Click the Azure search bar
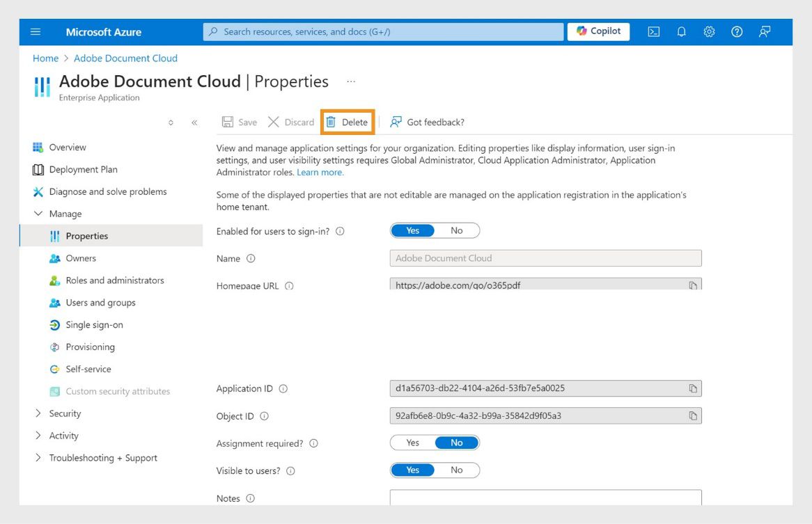Image resolution: width=812 pixels, height=524 pixels. pos(383,31)
